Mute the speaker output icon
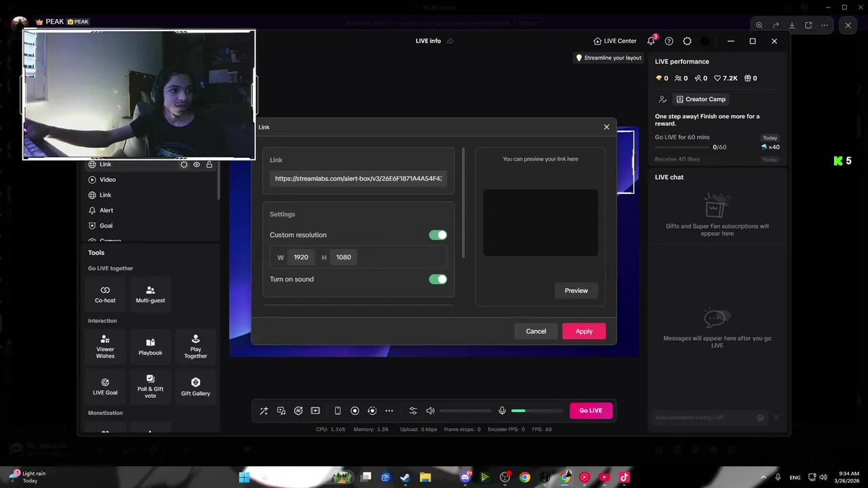This screenshot has height=488, width=868. 430,411
